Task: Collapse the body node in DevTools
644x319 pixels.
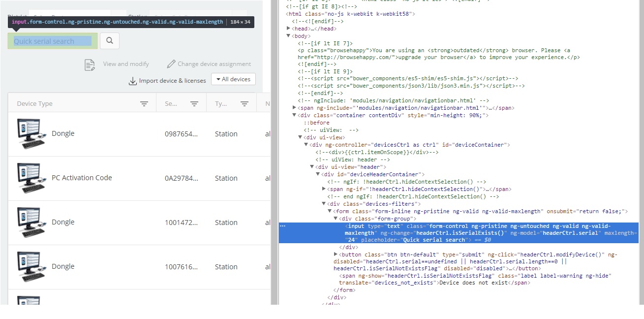Action: (289, 36)
